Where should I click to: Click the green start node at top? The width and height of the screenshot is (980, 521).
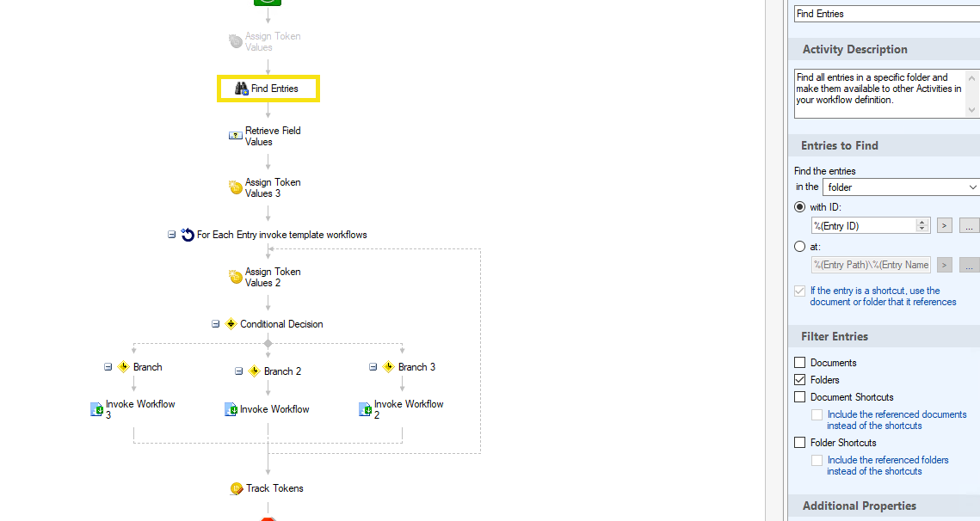tap(268, 3)
